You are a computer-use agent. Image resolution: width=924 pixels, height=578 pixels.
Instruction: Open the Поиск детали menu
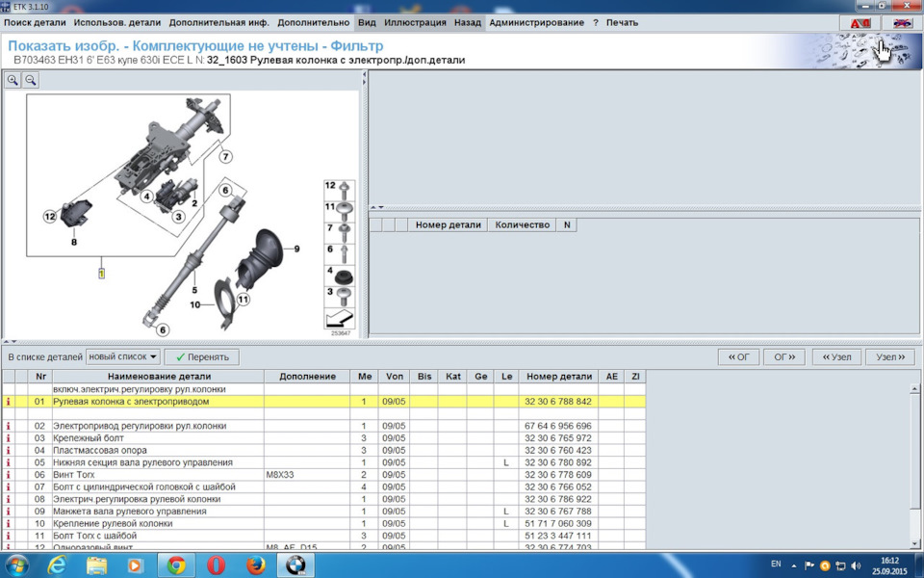(x=35, y=22)
